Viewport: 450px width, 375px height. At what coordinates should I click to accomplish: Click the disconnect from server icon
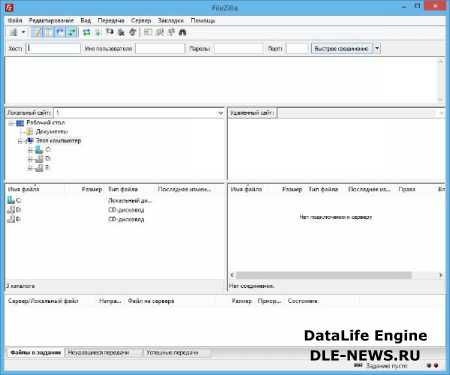point(121,32)
